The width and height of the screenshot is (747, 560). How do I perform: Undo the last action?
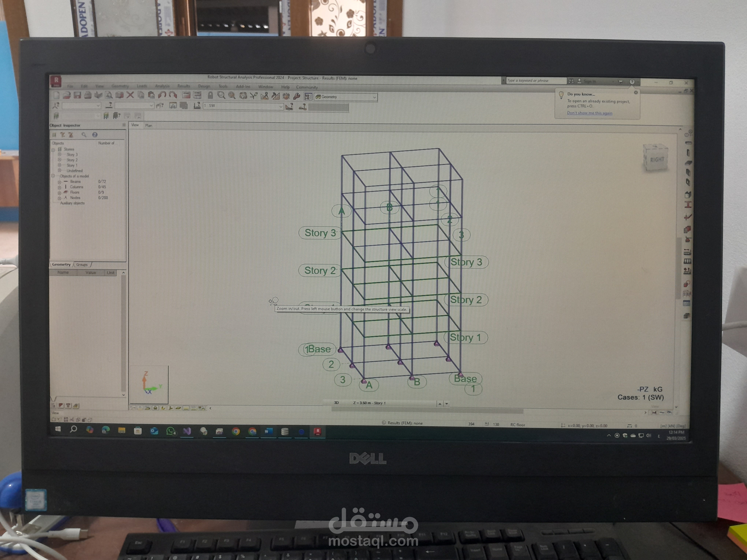[162, 95]
